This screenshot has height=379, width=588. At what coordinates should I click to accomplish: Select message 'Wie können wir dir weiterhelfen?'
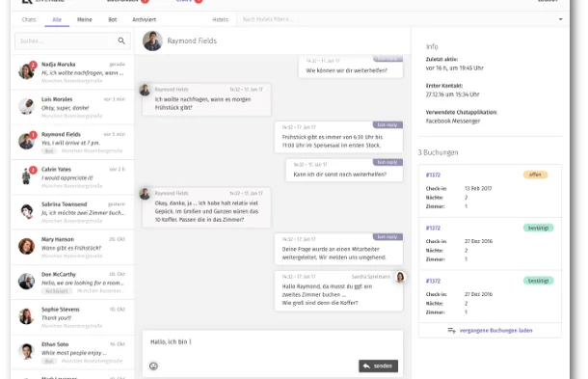[x=350, y=67]
